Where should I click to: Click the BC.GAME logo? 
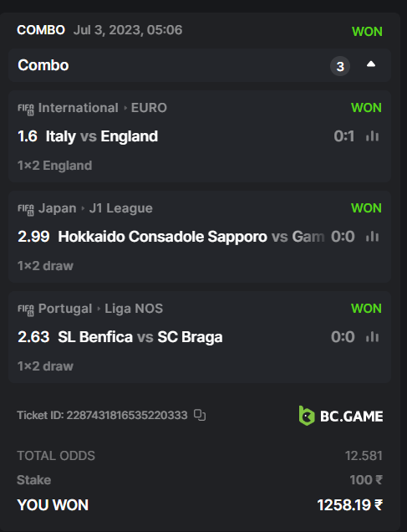tap(341, 416)
